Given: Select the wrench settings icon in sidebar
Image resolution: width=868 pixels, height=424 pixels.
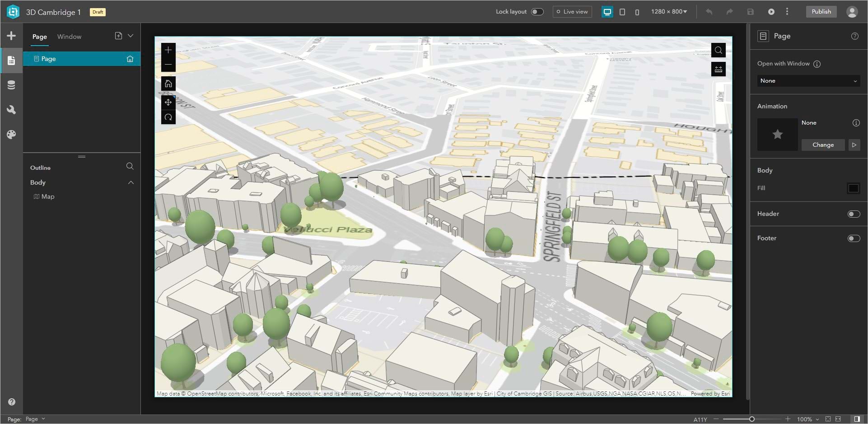Looking at the screenshot, I should pyautogui.click(x=11, y=109).
